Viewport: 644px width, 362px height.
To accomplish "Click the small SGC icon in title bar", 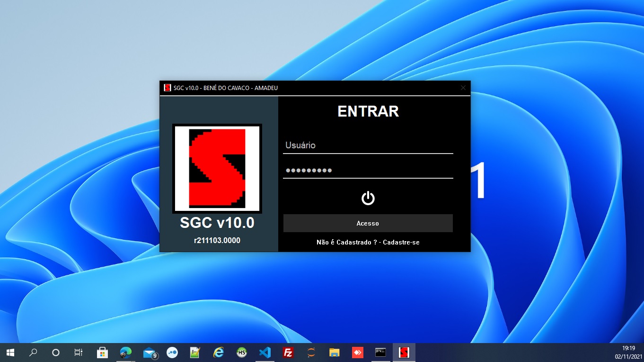I will click(167, 88).
